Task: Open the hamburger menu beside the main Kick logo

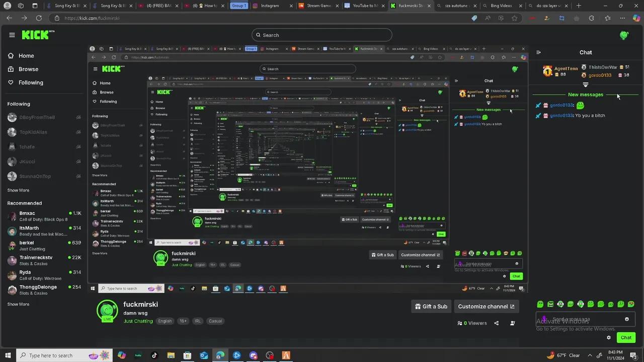Action: tap(12, 35)
